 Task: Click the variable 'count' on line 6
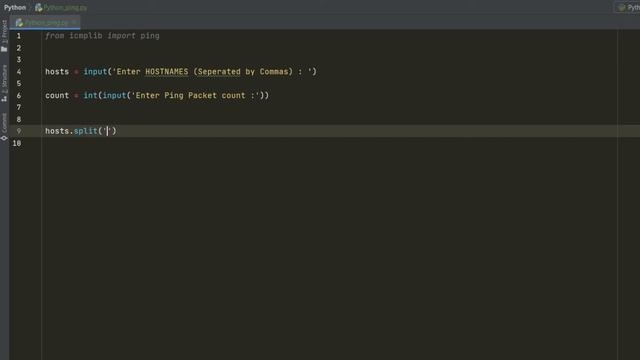pyautogui.click(x=57, y=96)
